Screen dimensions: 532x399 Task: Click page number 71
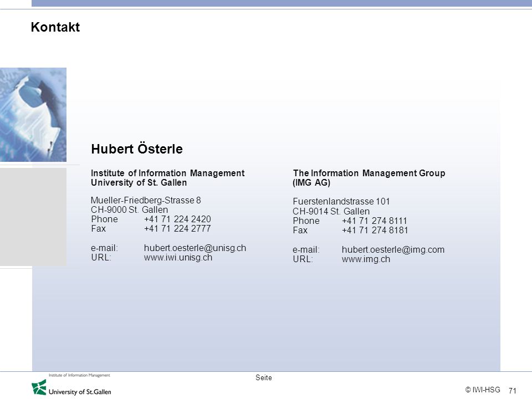(x=513, y=391)
